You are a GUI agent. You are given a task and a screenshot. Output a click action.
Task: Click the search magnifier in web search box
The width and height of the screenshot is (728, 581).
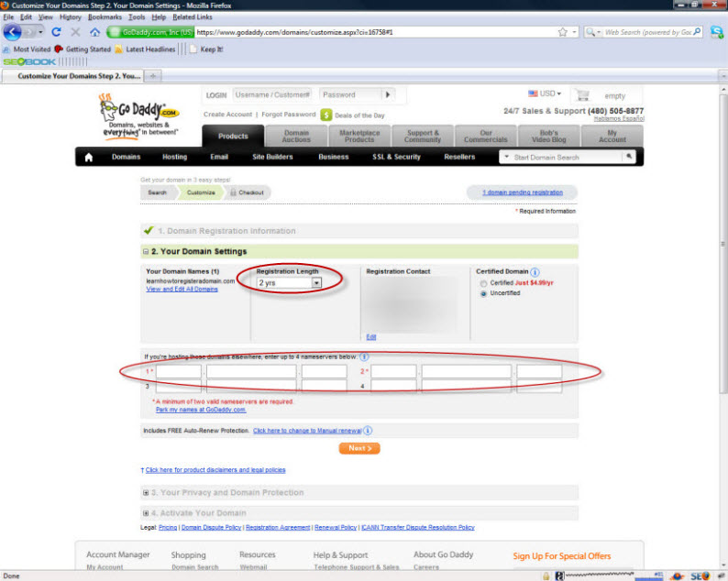[x=697, y=32]
